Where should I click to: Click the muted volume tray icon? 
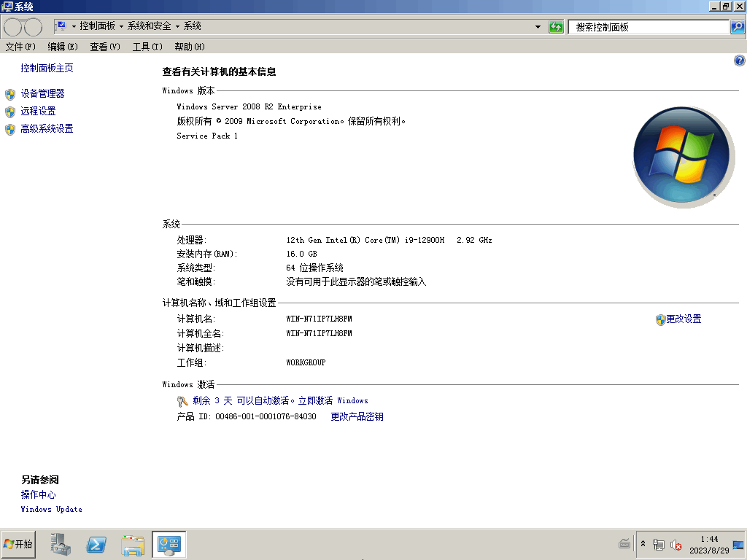point(676,545)
